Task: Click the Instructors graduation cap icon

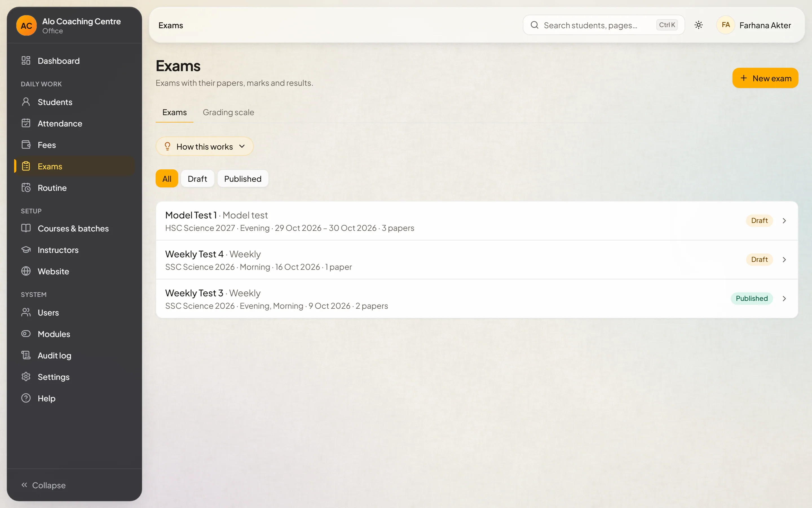Action: (26, 250)
